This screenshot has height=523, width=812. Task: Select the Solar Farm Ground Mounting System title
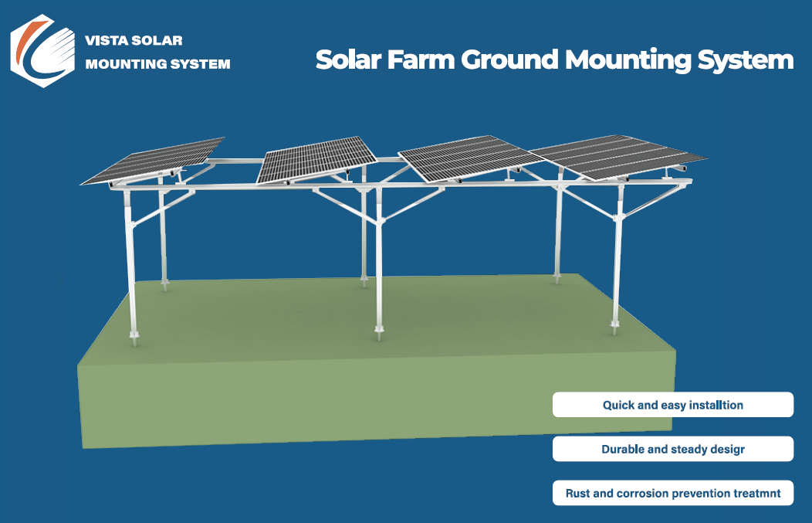pyautogui.click(x=554, y=60)
